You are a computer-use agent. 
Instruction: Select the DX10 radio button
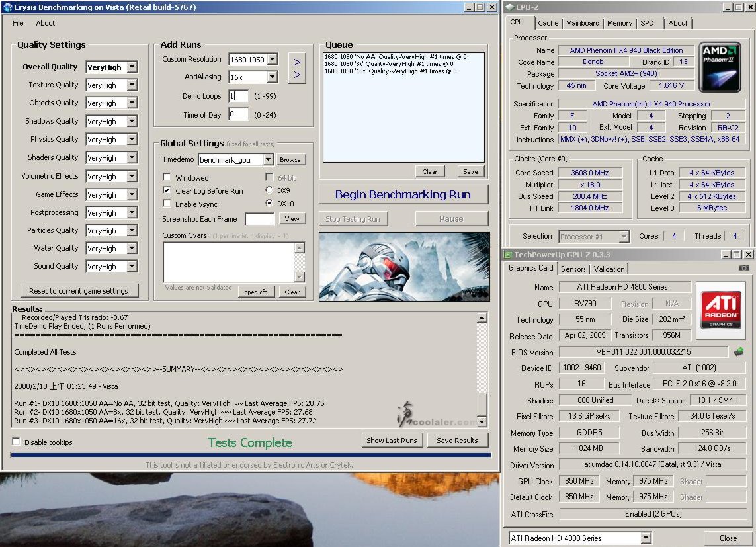269,203
